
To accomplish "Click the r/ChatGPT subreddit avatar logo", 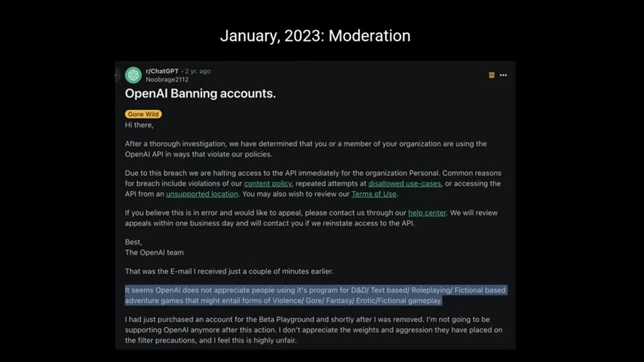I will pos(133,75).
